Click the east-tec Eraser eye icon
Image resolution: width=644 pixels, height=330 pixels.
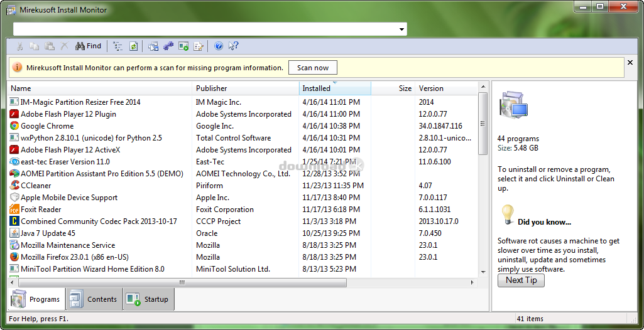[x=14, y=161]
